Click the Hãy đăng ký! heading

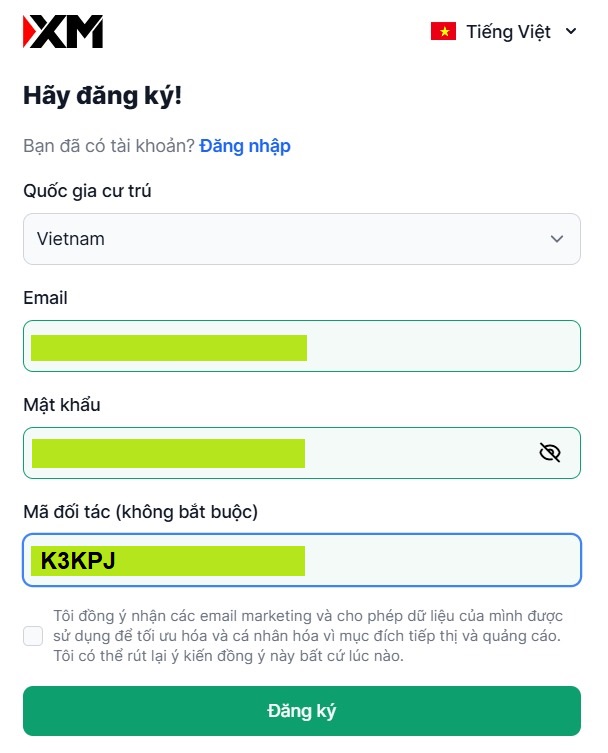[x=102, y=97]
